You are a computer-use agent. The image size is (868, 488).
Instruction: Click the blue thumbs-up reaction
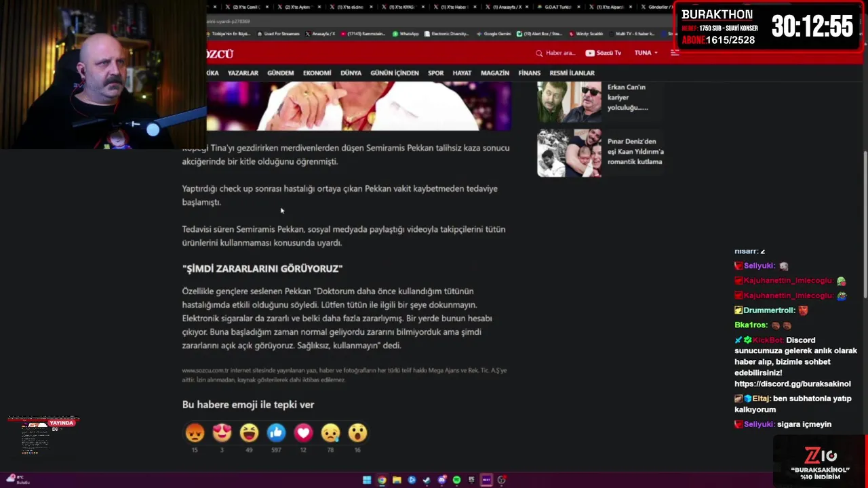(x=276, y=432)
